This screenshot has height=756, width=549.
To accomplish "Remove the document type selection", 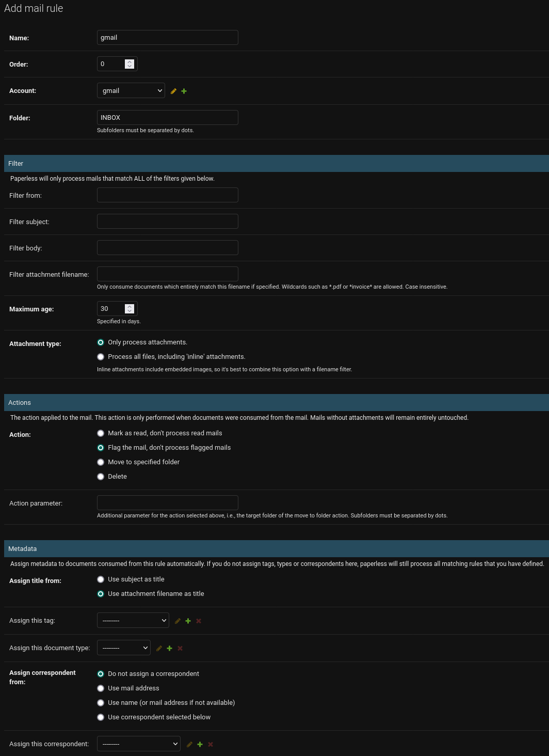I will coord(180,648).
